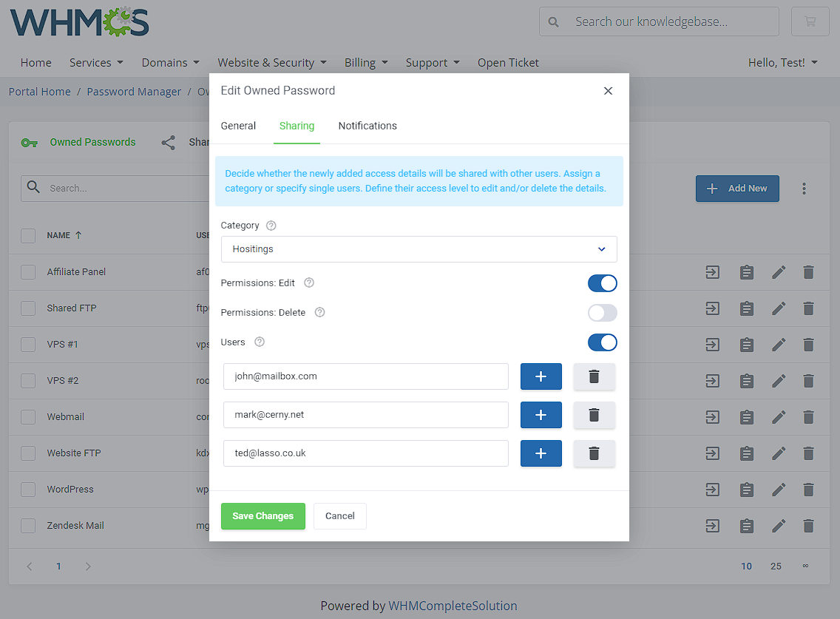Click the Add New button
The image size is (840, 619).
click(x=737, y=189)
